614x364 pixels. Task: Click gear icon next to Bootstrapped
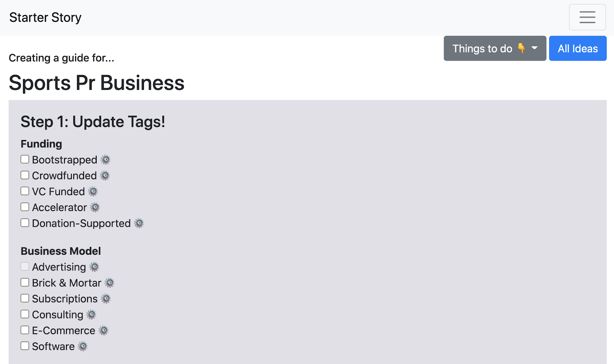[x=105, y=160]
